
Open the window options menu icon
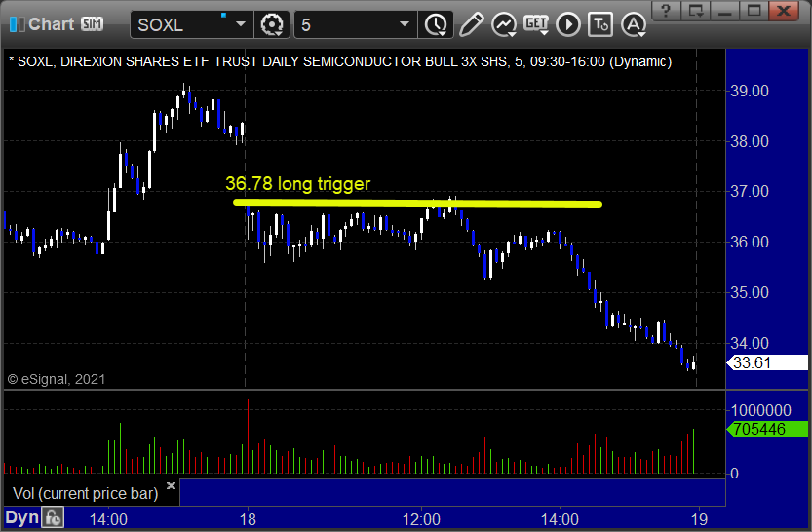point(695,10)
